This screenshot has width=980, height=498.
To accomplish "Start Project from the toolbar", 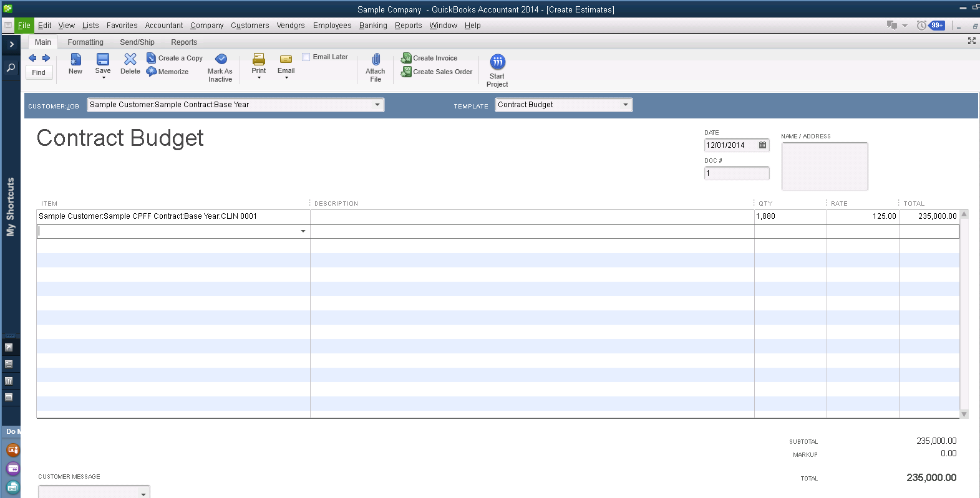I will pos(497,70).
